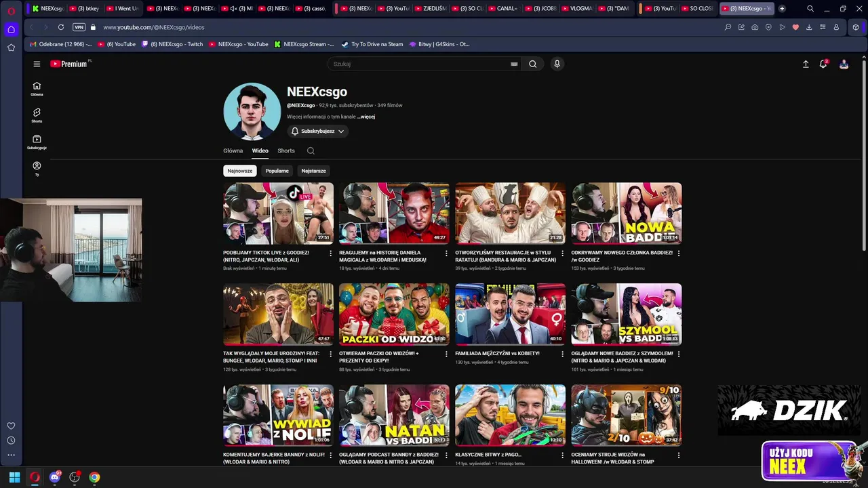Open the Ratatuj restaurant video thumbnail
Image resolution: width=868 pixels, height=488 pixels.
pyautogui.click(x=510, y=213)
